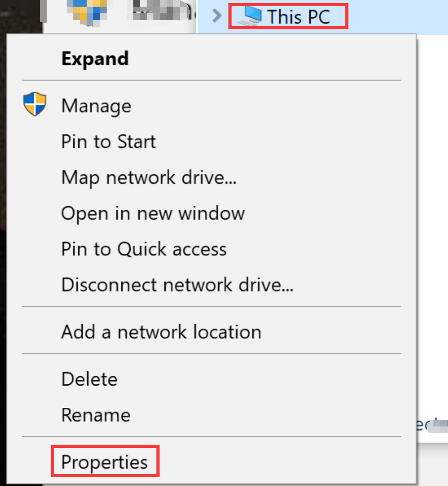Click Pin to Start
This screenshot has width=448, height=486.
[x=108, y=141]
